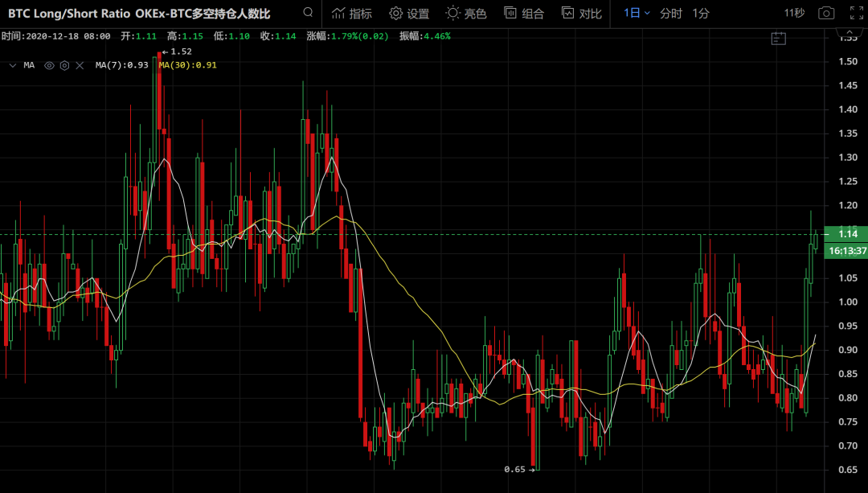Toggle MA indicator visibility eye
Image resolution: width=868 pixels, height=493 pixels.
pos(49,65)
